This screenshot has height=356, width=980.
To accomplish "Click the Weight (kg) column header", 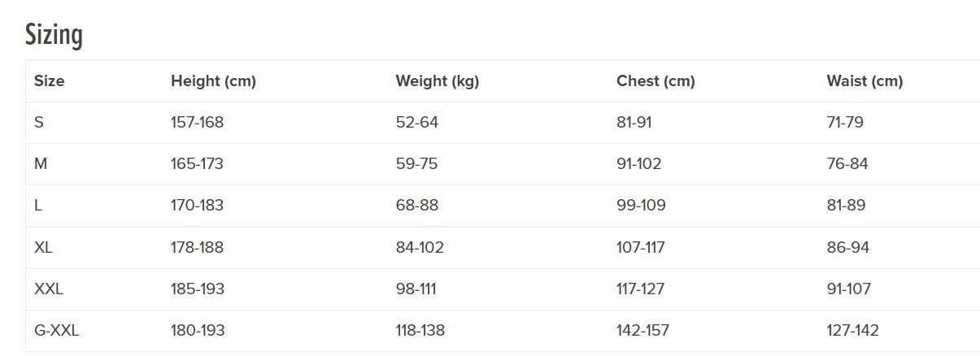I will 438,81.
